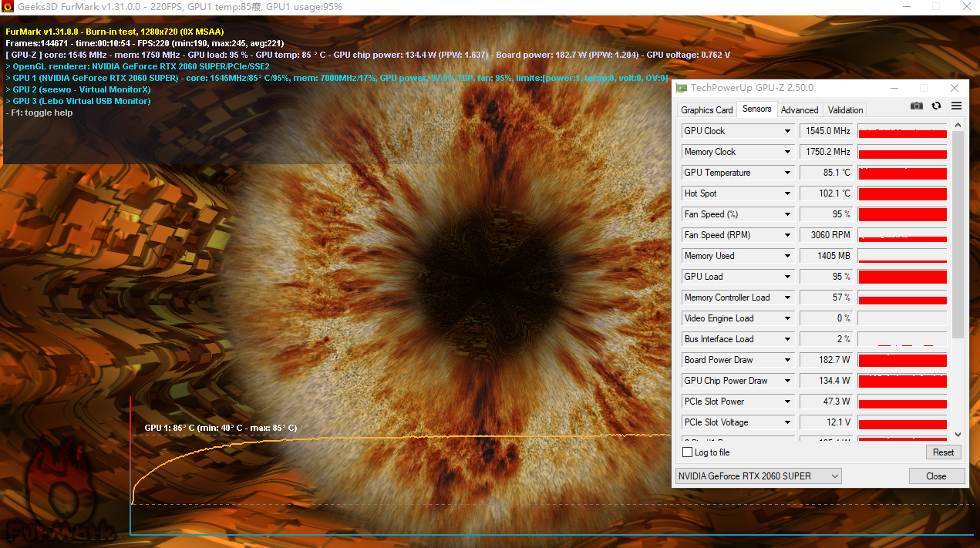Open the Fan Speed (RPM) dropdown

(x=787, y=235)
